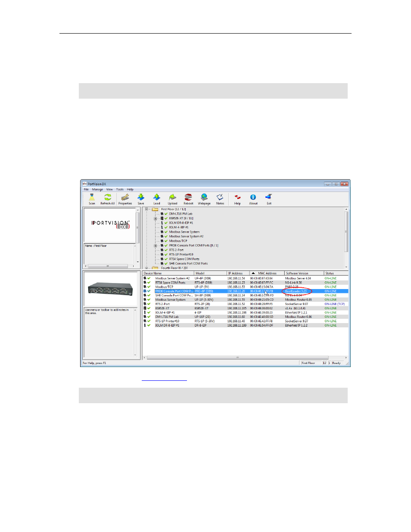
Task: Click device icon of IOLM-4-EIP #1 list row
Action: (x=145, y=313)
